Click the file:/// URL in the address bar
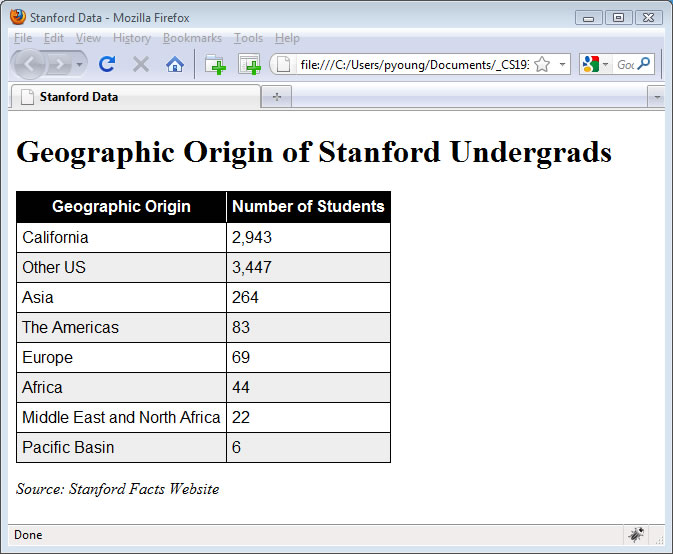 click(x=414, y=65)
